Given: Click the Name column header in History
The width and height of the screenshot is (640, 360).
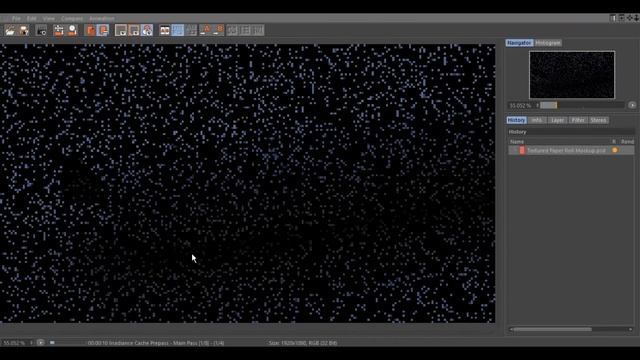Looking at the screenshot, I should (517, 142).
